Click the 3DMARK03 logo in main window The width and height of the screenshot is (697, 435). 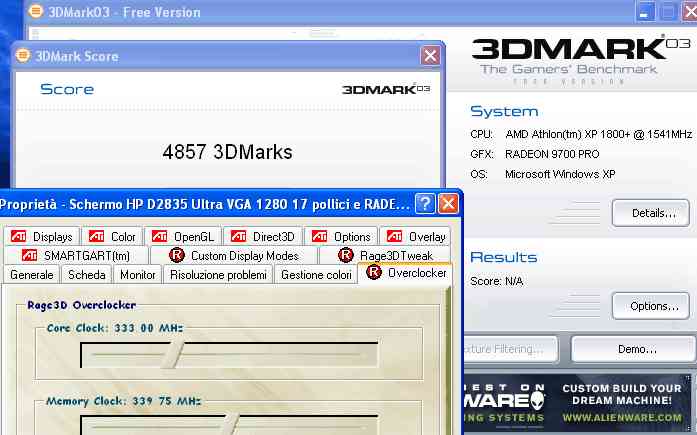pyautogui.click(x=581, y=49)
